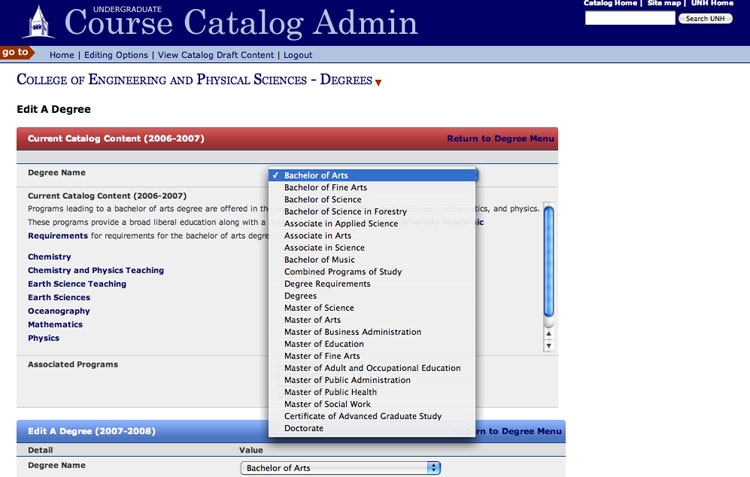
Task: Open View Catalog Draft Content link
Action: (216, 55)
